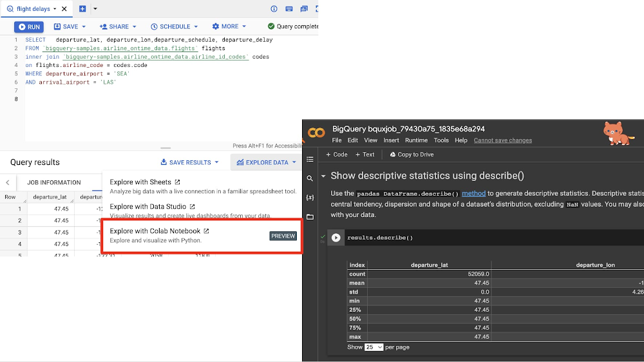Click the method documentation link
Image resolution: width=644 pixels, height=362 pixels.
click(x=473, y=193)
